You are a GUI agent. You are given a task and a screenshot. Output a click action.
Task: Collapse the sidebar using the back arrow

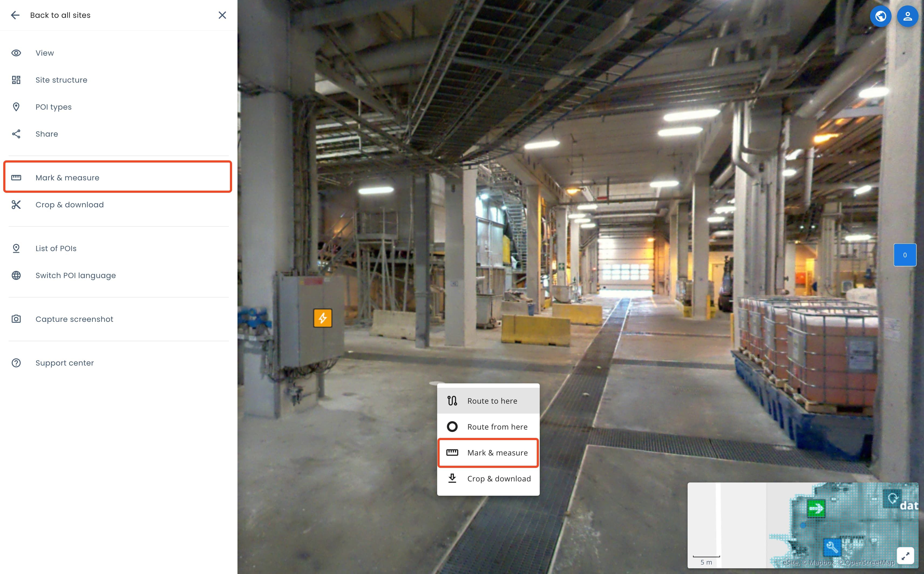15,15
